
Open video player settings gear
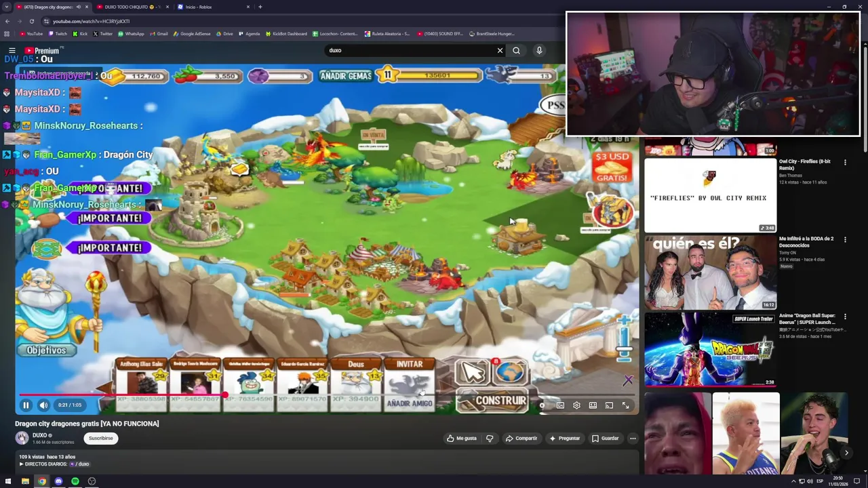click(x=576, y=405)
